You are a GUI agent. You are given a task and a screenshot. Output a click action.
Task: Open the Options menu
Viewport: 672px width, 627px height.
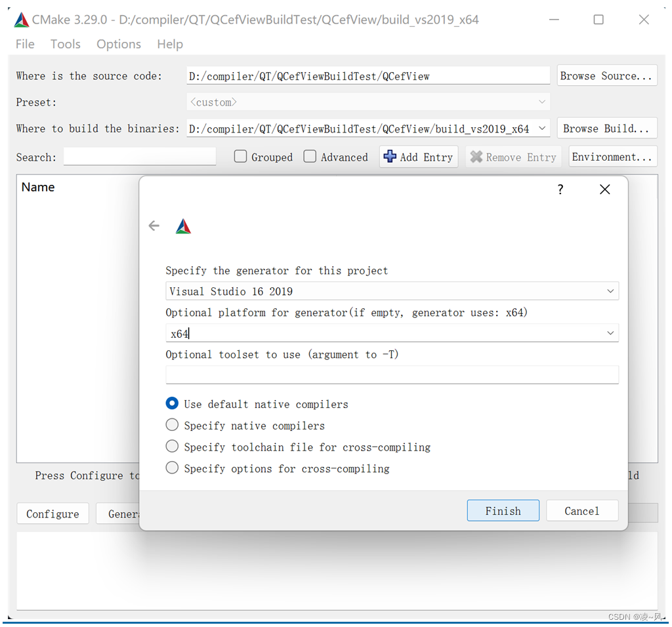119,44
